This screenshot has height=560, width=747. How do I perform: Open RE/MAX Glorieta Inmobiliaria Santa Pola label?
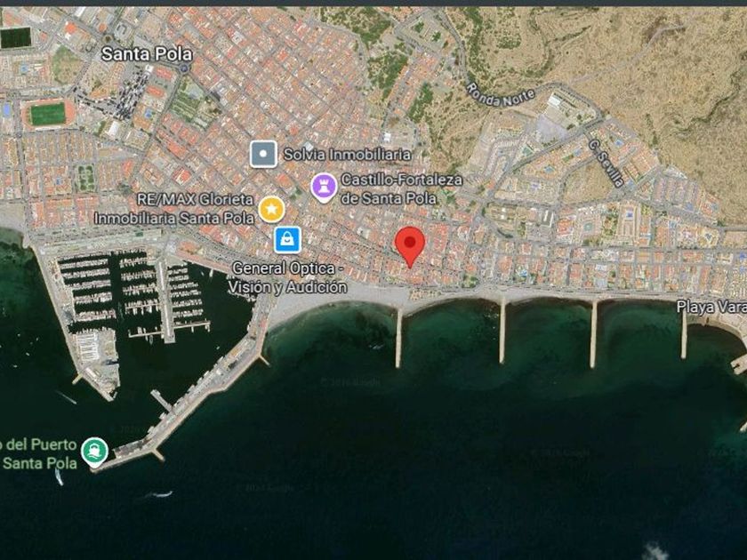tap(174, 209)
